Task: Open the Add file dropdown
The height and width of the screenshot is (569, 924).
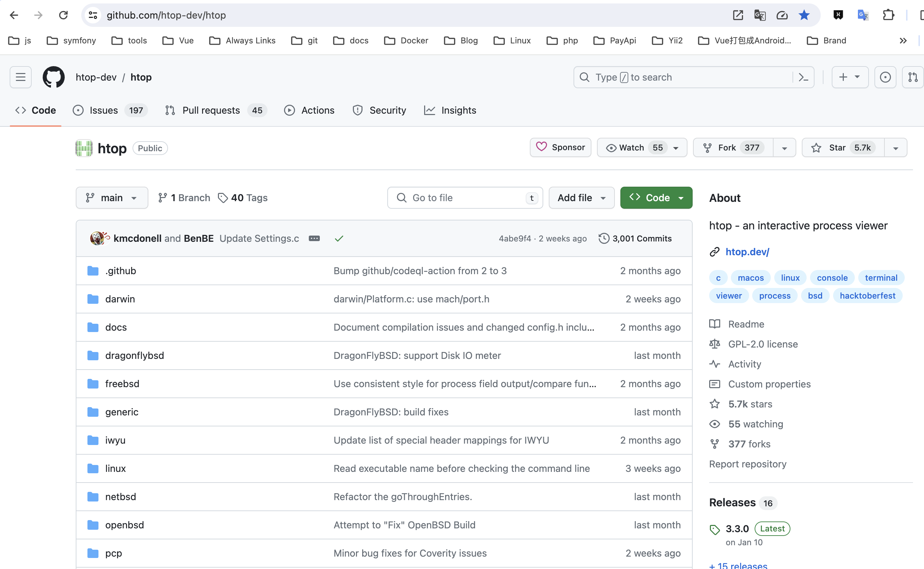Action: point(581,198)
